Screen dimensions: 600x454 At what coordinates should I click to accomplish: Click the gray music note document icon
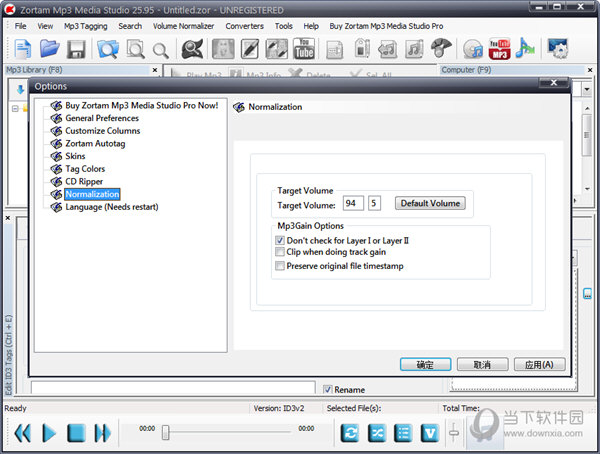pos(414,49)
